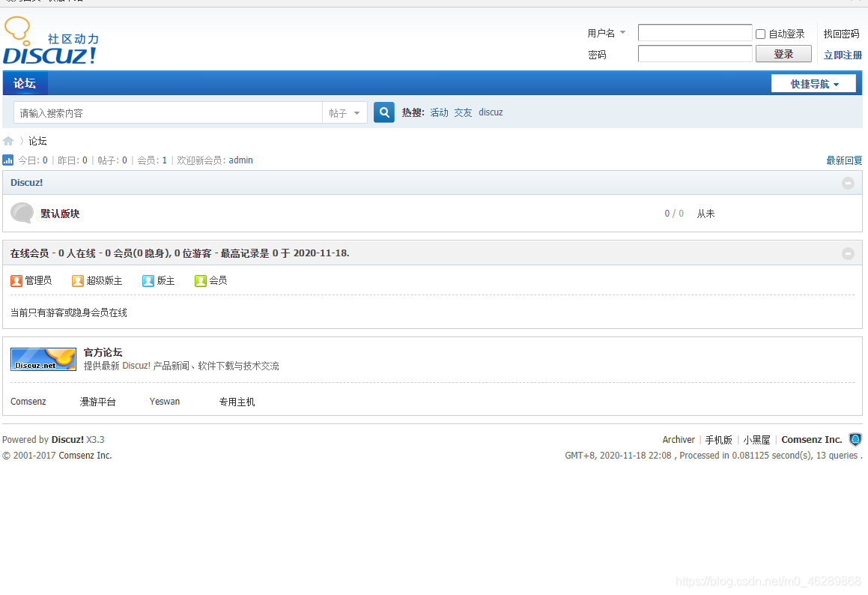Viewport: 868px width, 595px height.
Task: Select the 论坛 navigation tab
Action: [x=25, y=83]
